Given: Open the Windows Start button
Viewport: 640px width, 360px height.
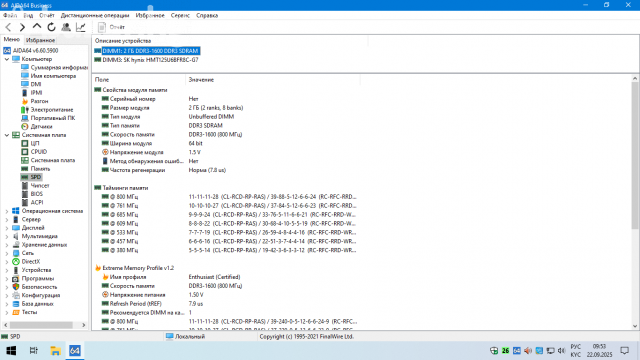Looking at the screenshot, I should pos(11,351).
